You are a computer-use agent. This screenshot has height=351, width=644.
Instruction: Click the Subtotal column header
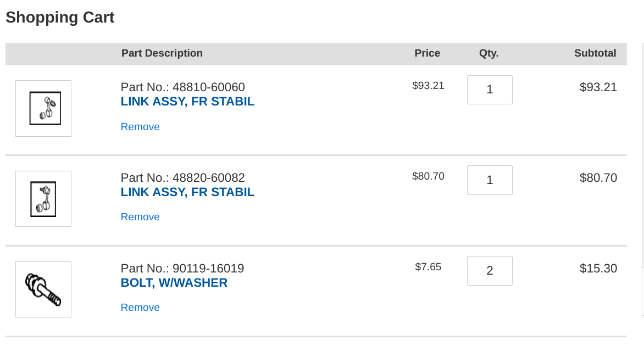[x=595, y=53]
